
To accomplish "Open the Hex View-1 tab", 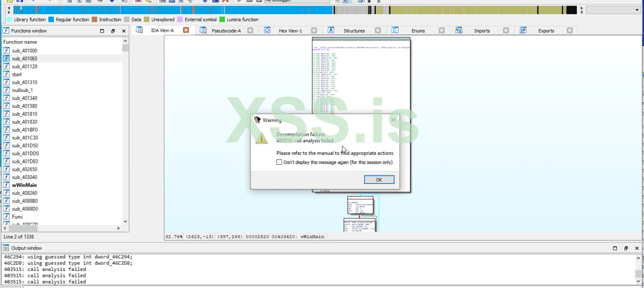I will coord(290,31).
